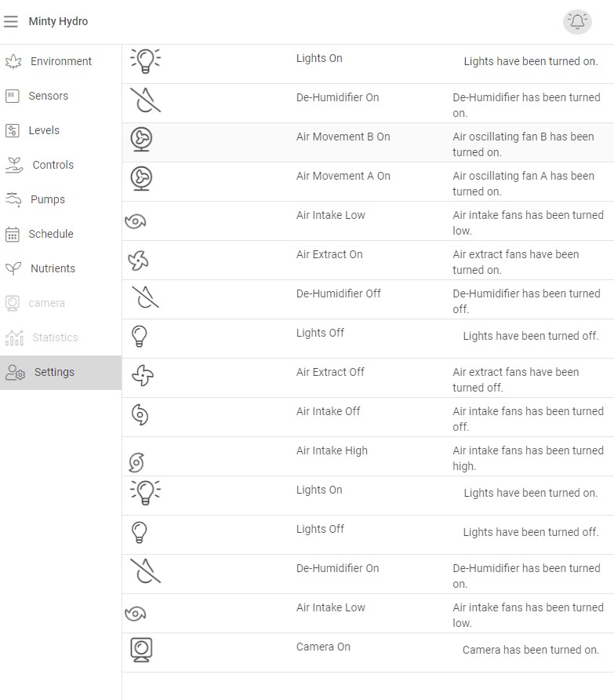Open the Levels section

pos(44,130)
